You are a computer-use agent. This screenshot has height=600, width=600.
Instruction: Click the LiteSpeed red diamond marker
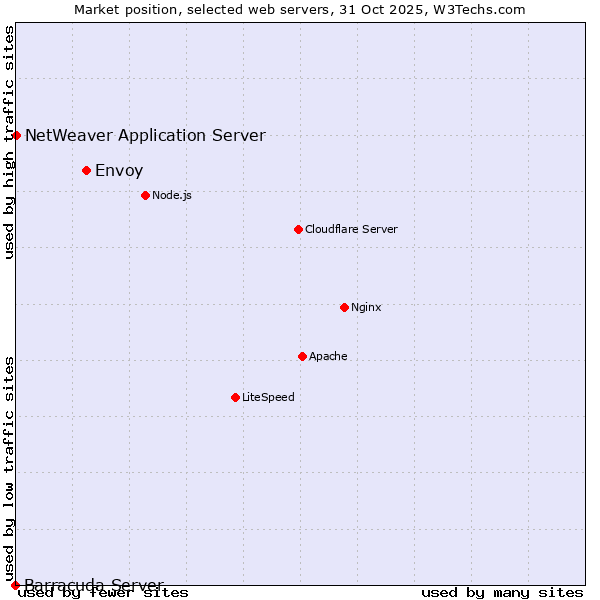235,397
